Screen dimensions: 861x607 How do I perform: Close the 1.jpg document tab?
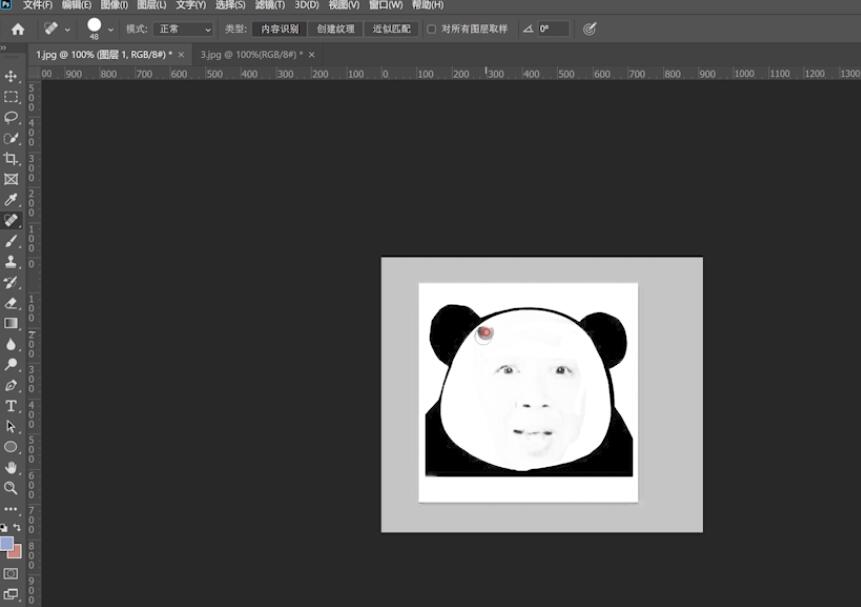click(181, 54)
